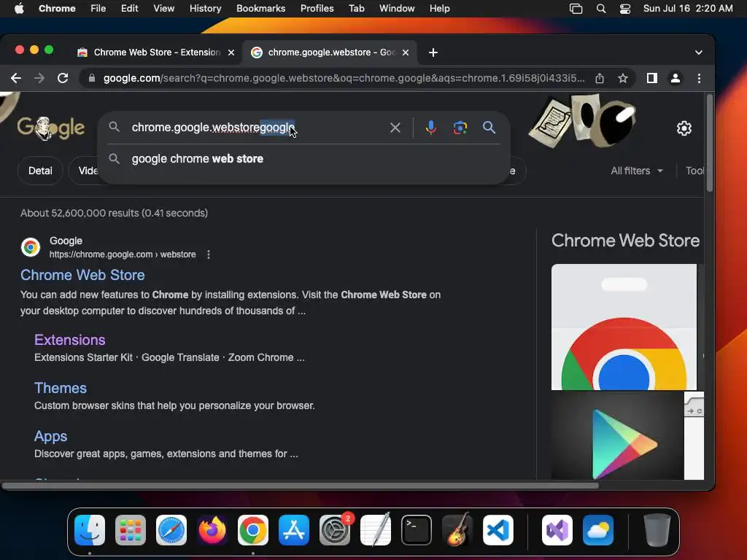Go back with the browser back arrow
This screenshot has height=560, width=747.
click(x=16, y=78)
